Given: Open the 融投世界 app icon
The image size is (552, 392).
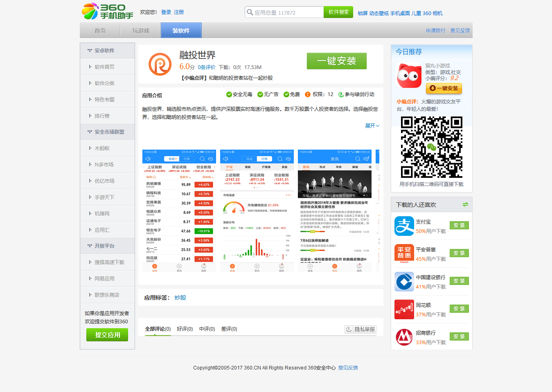Looking at the screenshot, I should [x=160, y=64].
